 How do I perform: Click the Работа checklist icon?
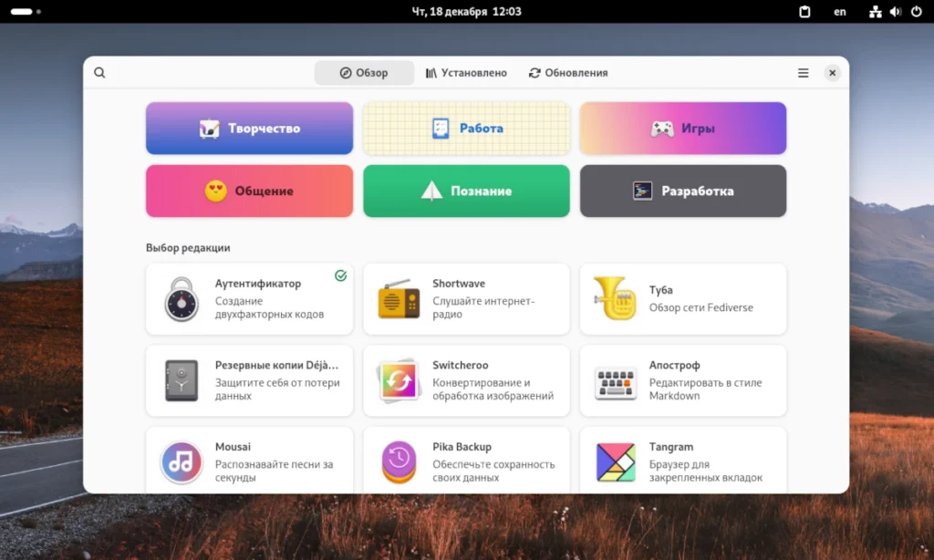(441, 128)
